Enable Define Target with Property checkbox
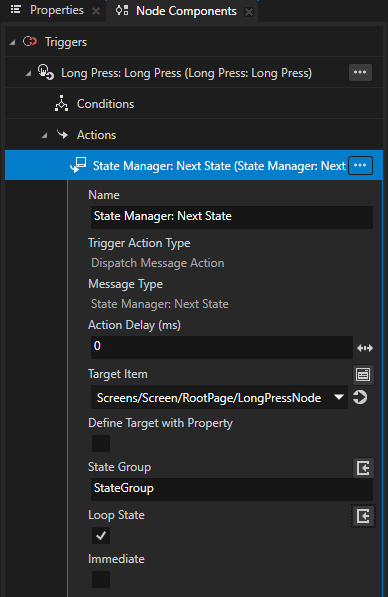The height and width of the screenshot is (597, 388). pos(101,443)
